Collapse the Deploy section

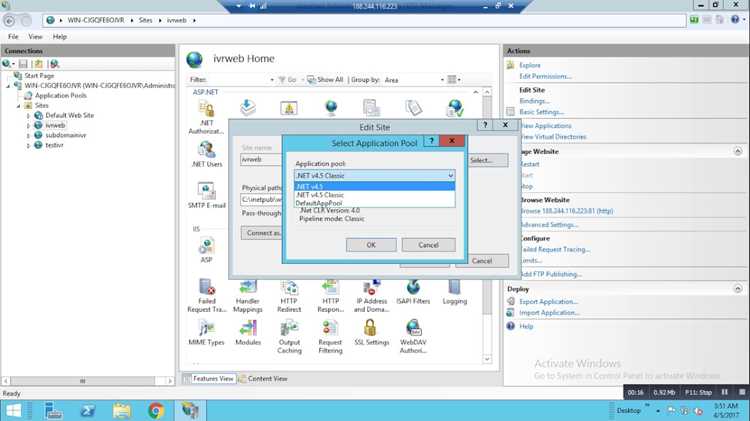point(738,288)
